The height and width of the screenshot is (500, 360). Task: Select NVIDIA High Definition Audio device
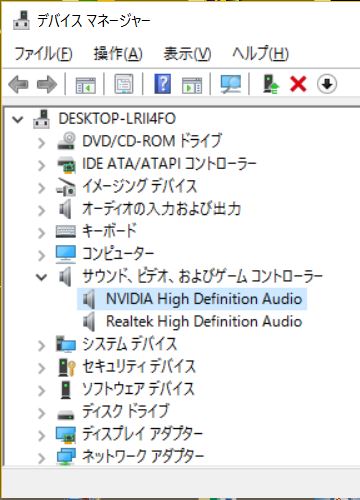[x=204, y=299]
